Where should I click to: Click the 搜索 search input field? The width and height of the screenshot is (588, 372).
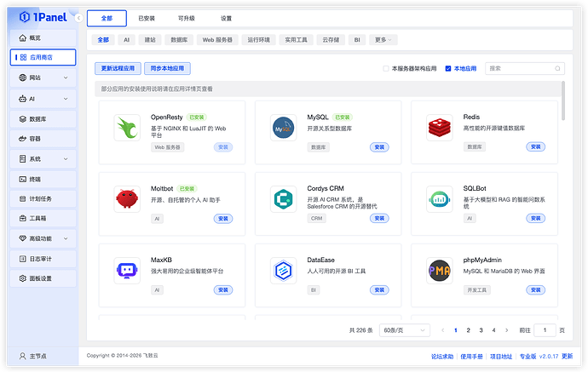524,68
